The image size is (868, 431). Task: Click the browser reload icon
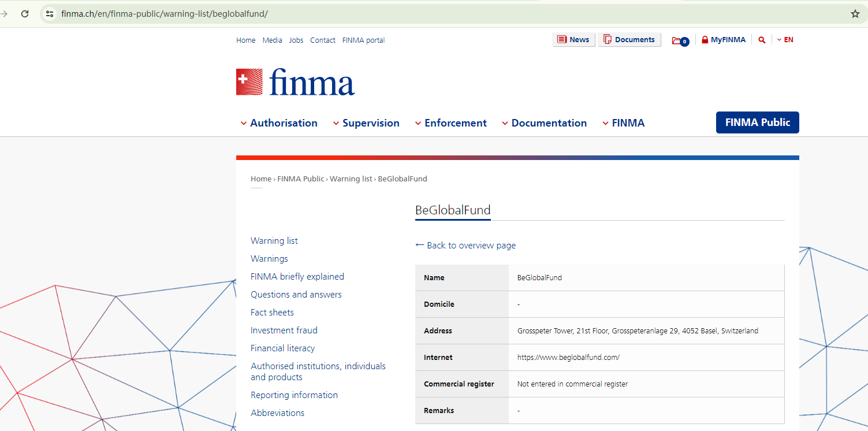click(x=25, y=14)
